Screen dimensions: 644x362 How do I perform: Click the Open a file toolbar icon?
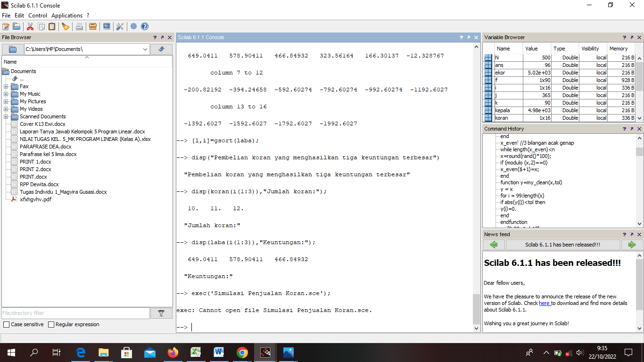click(x=17, y=26)
